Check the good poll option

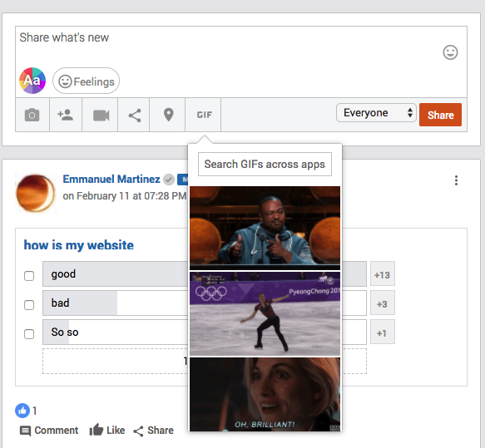click(29, 276)
